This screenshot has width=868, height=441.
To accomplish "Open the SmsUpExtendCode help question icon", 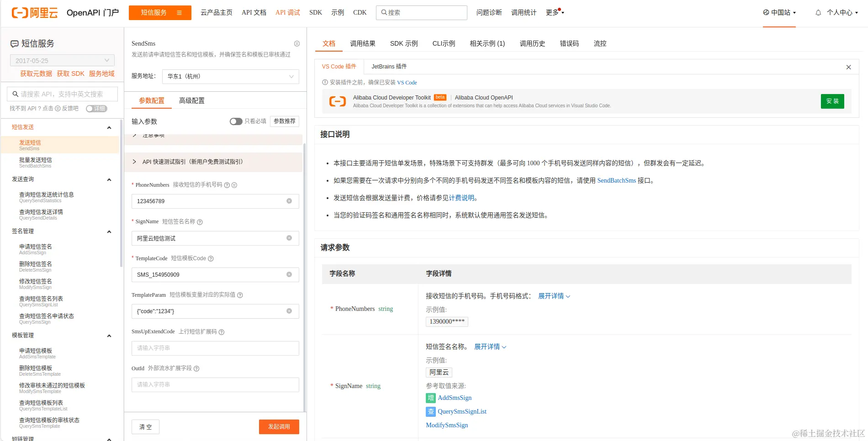I will [222, 332].
